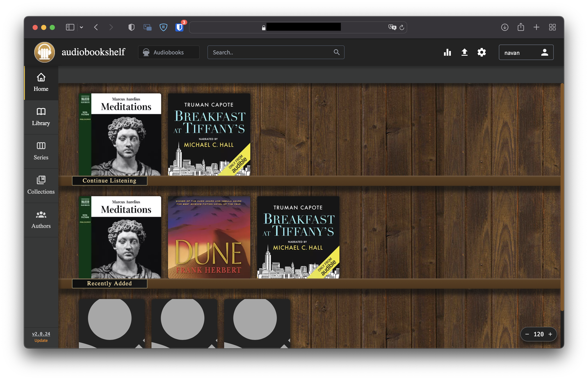Open Breakfast at Tiffany's in Continue Listening
This screenshot has width=588, height=380.
click(x=209, y=135)
